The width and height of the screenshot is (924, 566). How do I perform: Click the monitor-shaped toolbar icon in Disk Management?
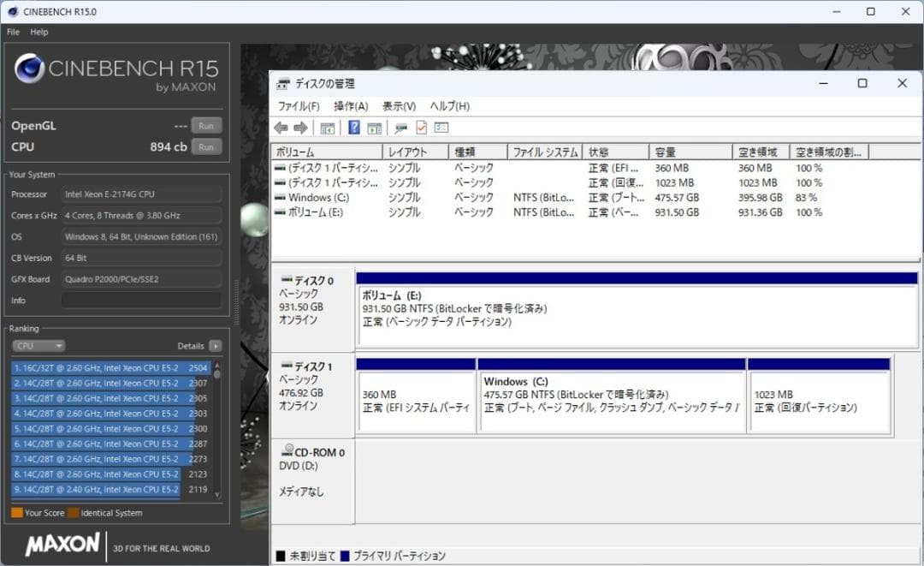pyautogui.click(x=400, y=128)
